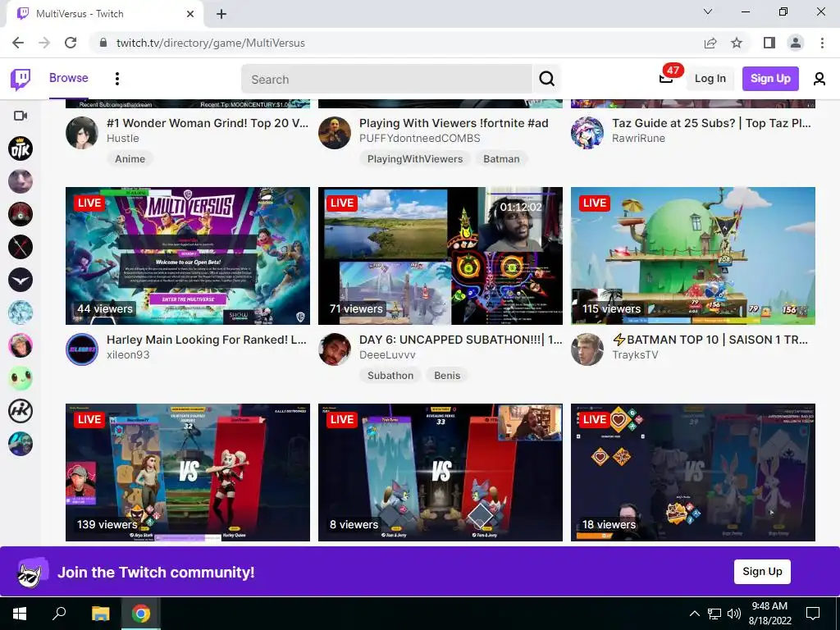This screenshot has width=840, height=630.
Task: Open the green blob channel avatar in sidebar
Action: 21,378
